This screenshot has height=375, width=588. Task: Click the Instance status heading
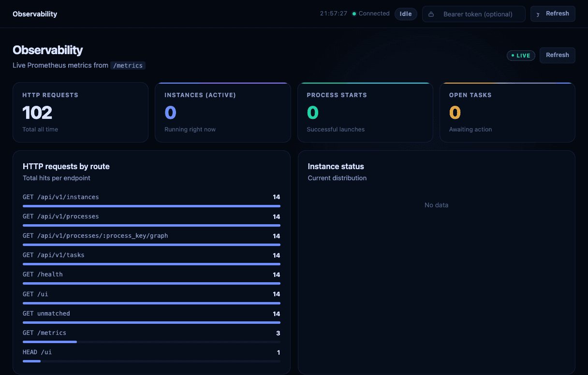(336, 166)
